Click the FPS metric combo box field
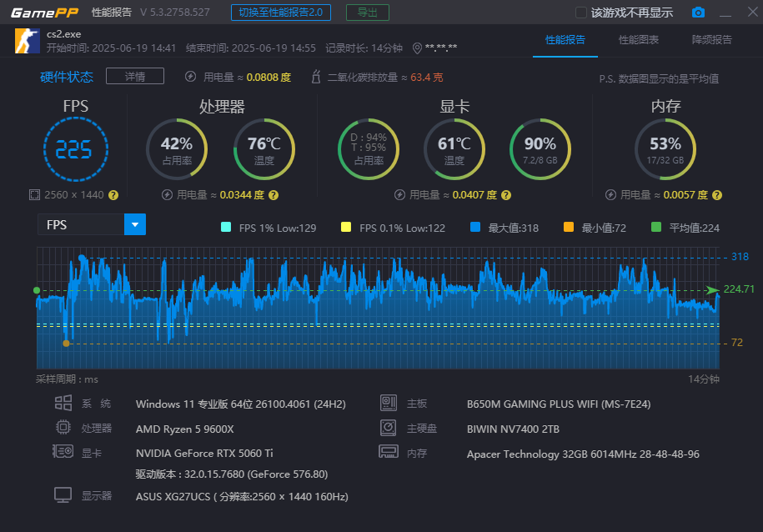Viewport: 763px width, 532px height. coord(81,224)
